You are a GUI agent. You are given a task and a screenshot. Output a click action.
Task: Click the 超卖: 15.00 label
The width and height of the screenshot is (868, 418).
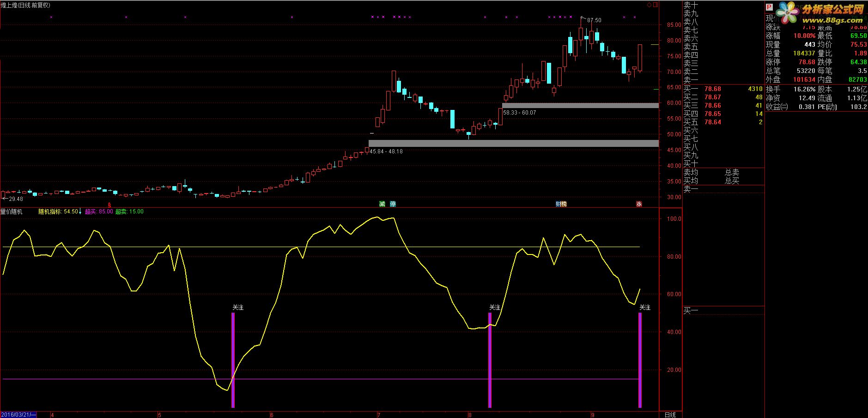(x=129, y=212)
